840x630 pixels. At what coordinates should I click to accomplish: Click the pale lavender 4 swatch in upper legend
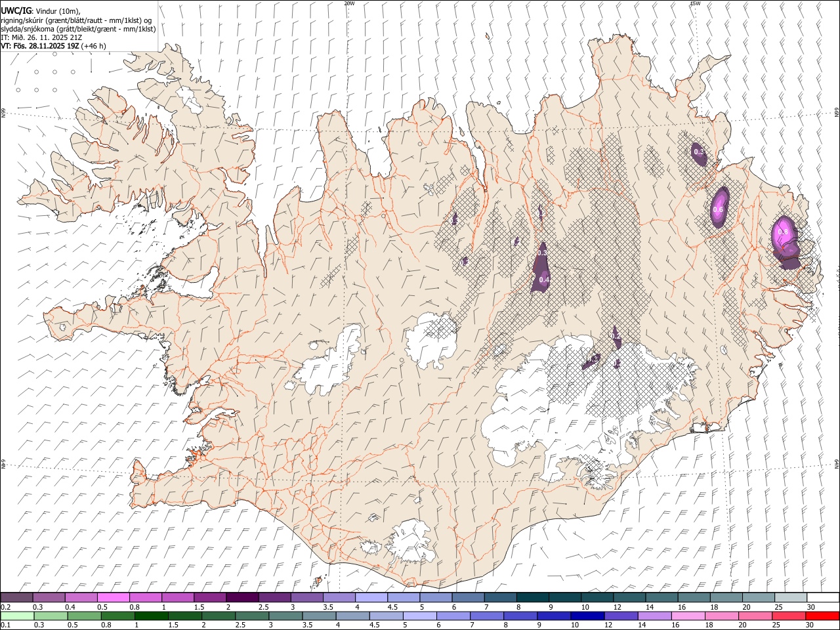point(371,598)
